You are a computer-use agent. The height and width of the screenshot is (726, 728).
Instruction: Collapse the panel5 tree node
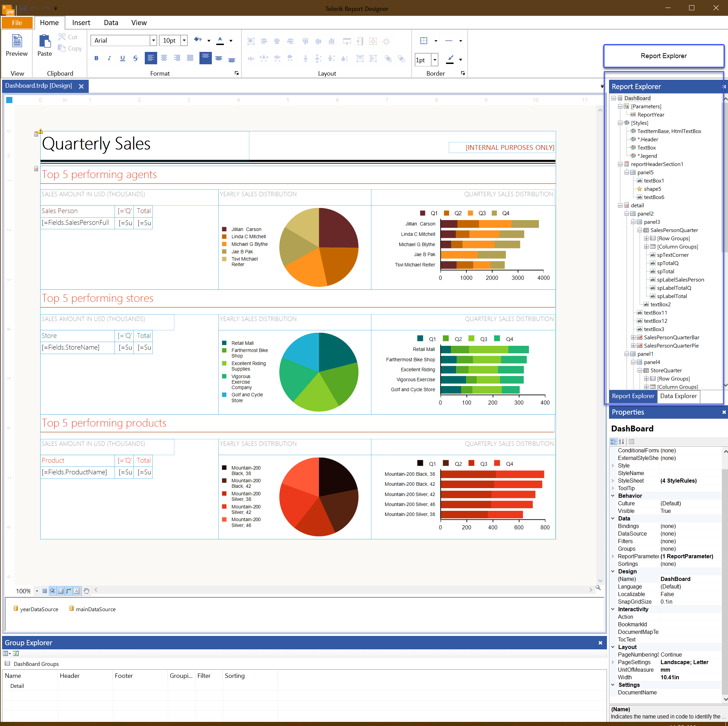tap(627, 172)
